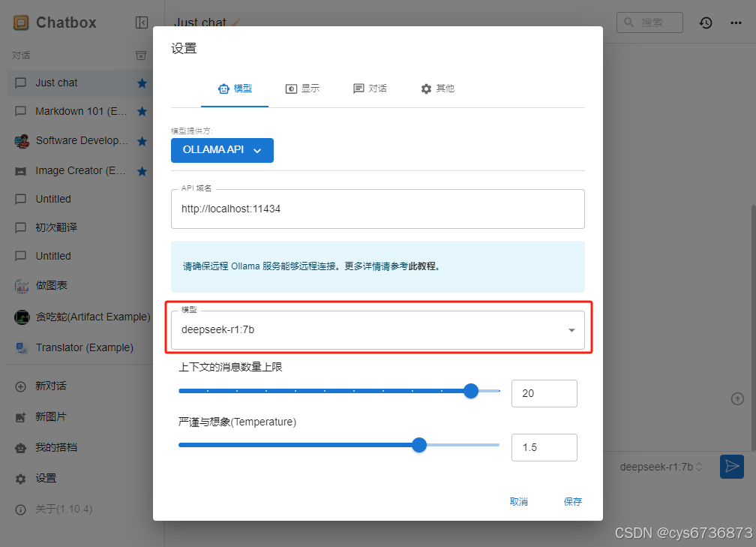Click the 上下文的消息数量上限 slider handle
Image resolution: width=756 pixels, height=547 pixels.
coord(471,391)
